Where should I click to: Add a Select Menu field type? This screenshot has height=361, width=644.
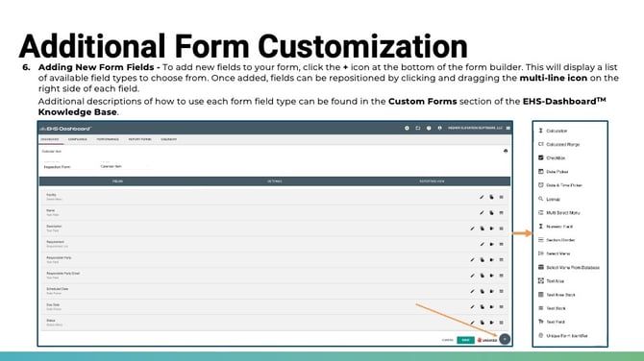(554, 253)
